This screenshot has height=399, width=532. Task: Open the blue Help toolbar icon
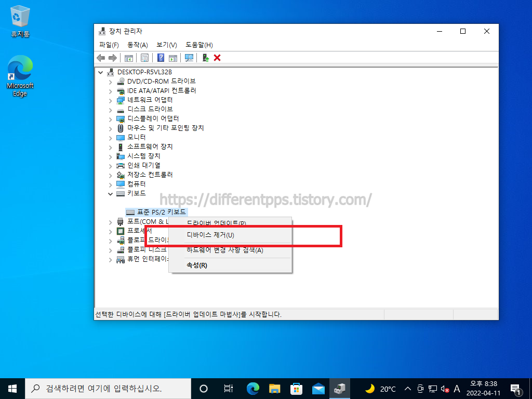tap(161, 58)
